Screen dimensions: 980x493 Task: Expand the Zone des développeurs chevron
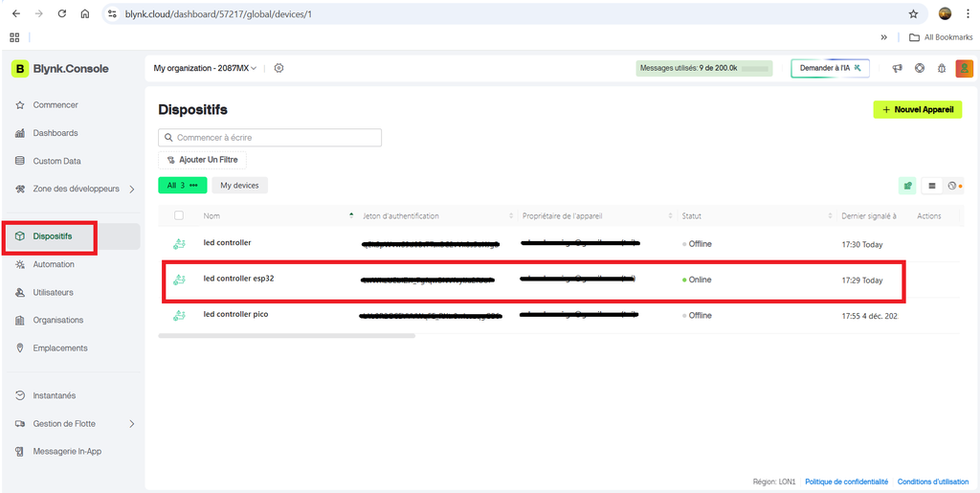[x=132, y=189]
